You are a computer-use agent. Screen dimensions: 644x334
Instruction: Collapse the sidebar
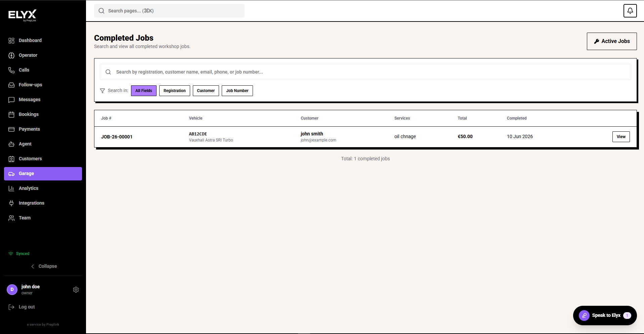coord(44,266)
